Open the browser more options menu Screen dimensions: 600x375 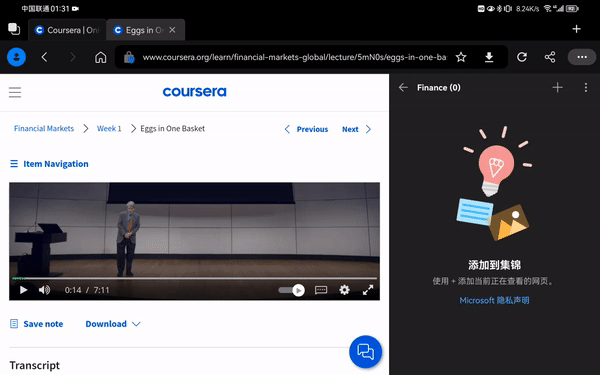[582, 57]
